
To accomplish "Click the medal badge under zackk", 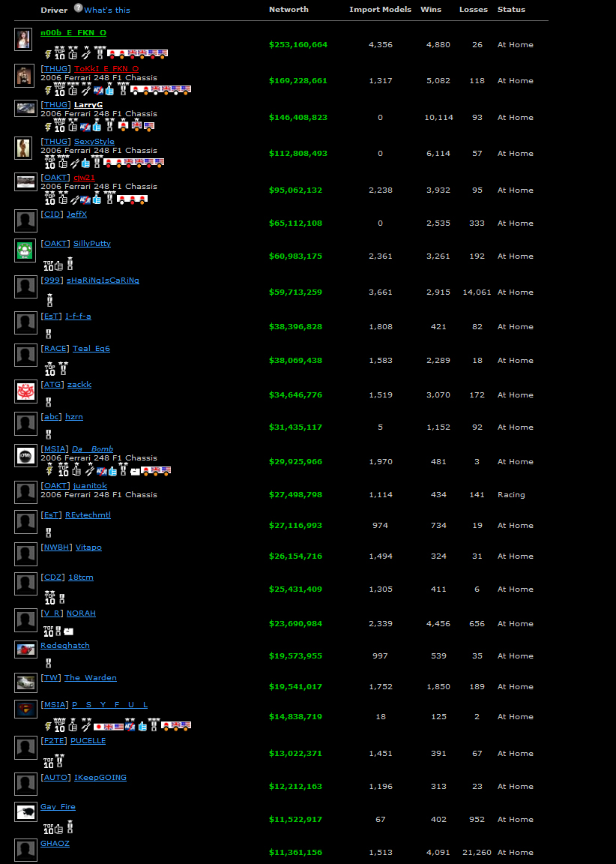I will coord(49,402).
